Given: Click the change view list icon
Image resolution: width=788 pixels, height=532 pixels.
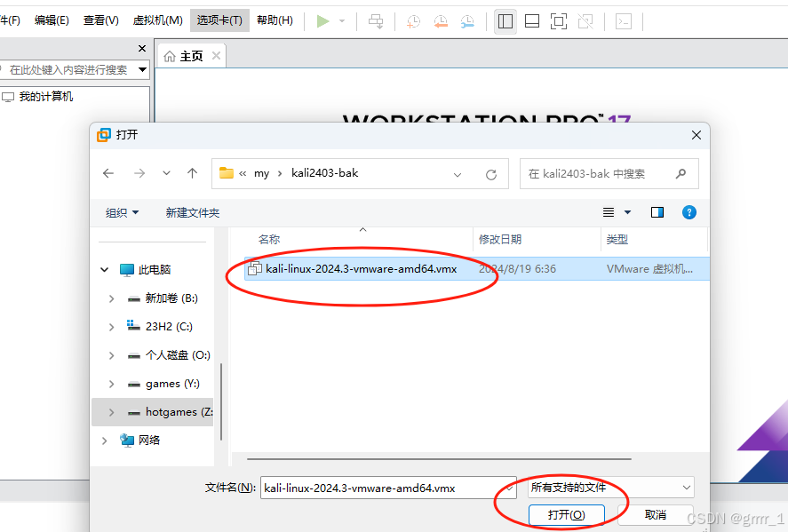Looking at the screenshot, I should (609, 212).
